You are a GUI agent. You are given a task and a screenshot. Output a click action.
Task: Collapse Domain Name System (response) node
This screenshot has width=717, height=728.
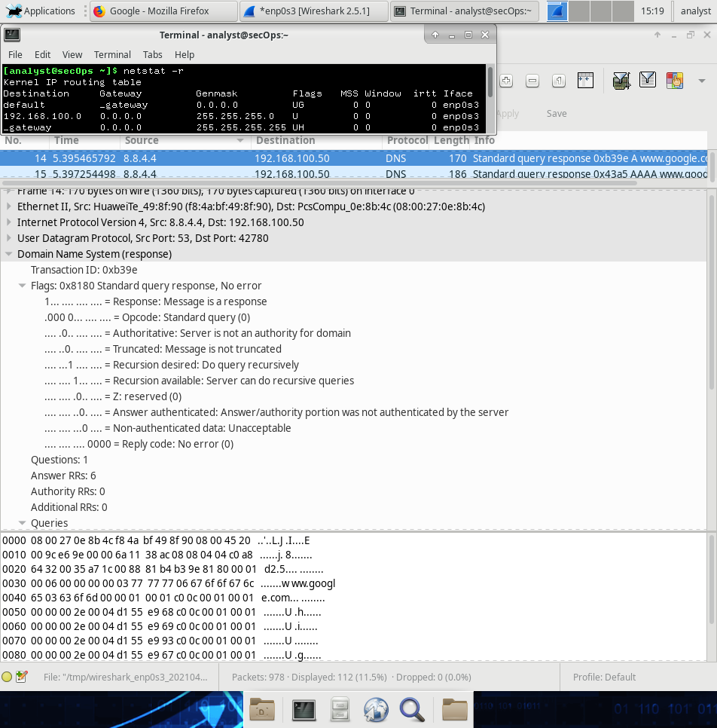(x=8, y=254)
